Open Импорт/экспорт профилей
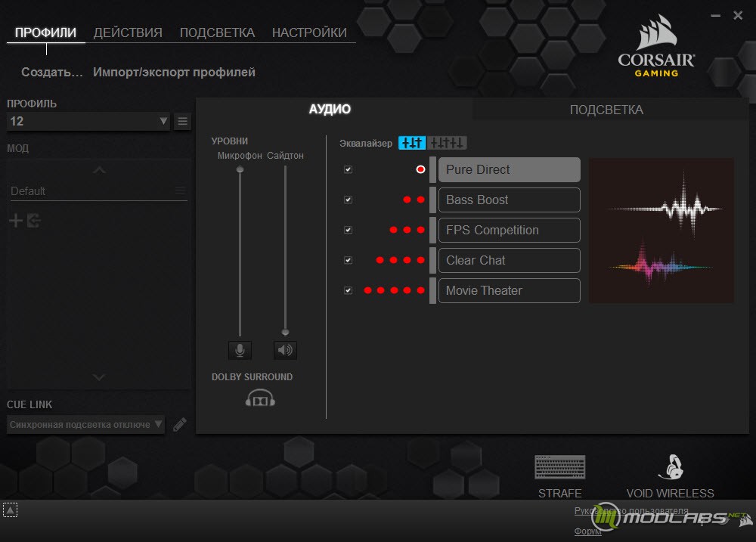This screenshot has width=756, height=542. [174, 73]
